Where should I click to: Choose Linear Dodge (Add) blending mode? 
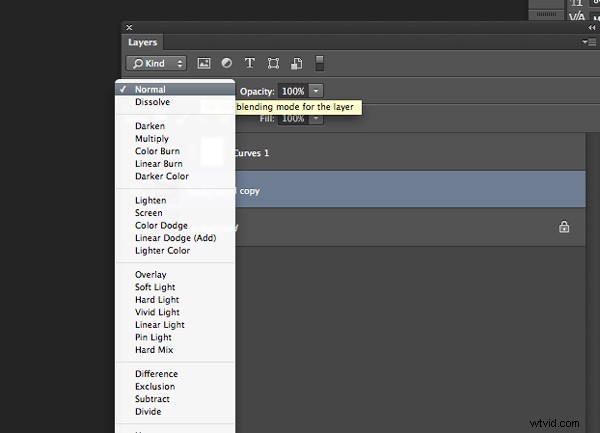pyautogui.click(x=175, y=238)
